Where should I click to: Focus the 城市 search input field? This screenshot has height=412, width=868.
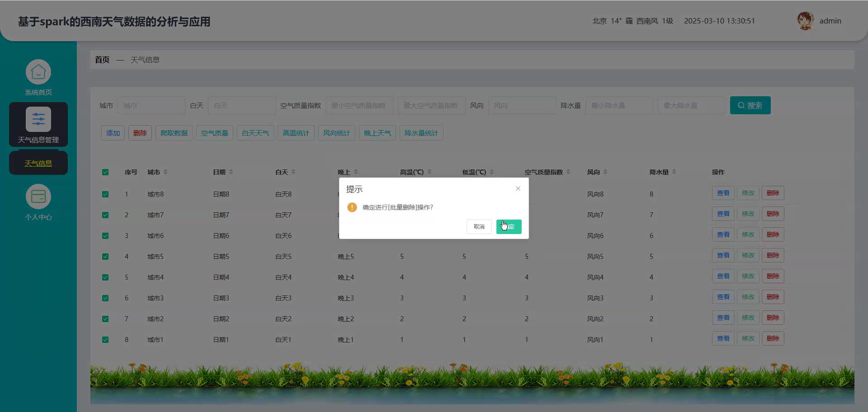coord(151,105)
